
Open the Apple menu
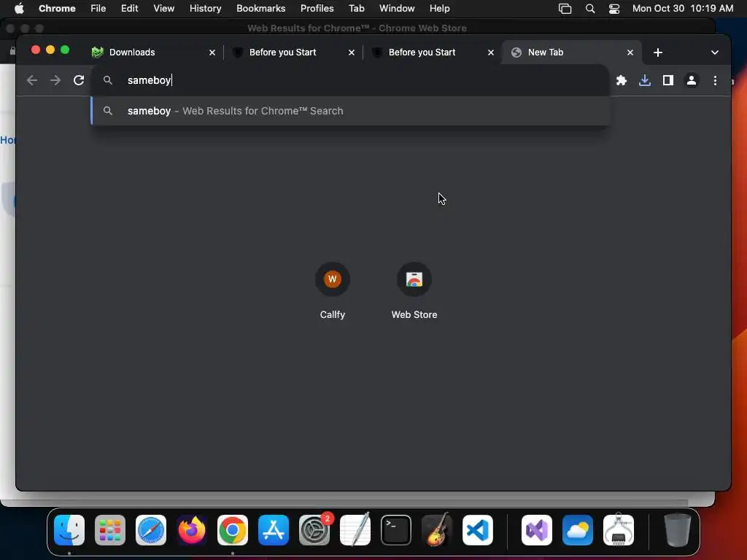[x=19, y=9]
